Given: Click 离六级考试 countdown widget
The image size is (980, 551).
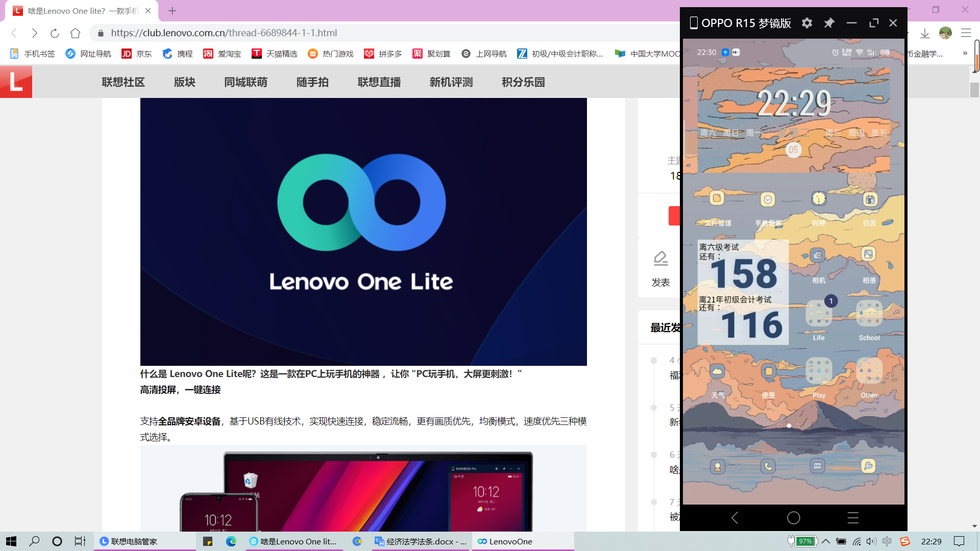Looking at the screenshot, I should coord(743,292).
